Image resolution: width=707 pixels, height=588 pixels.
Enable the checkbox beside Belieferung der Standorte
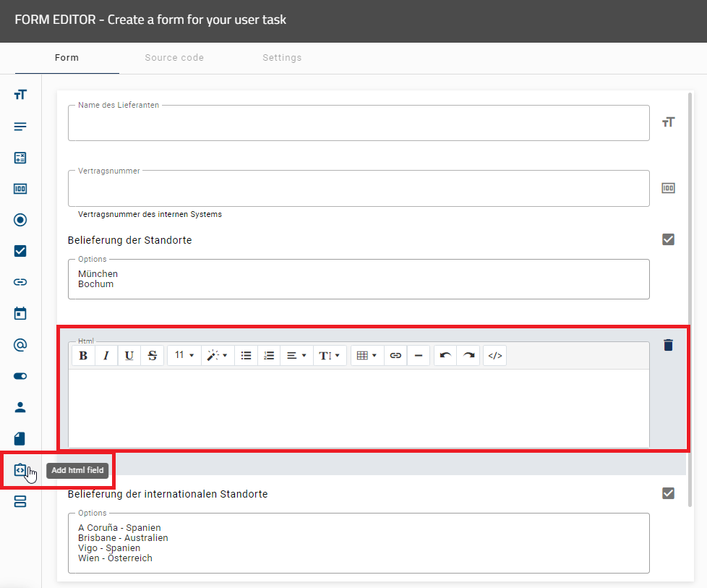668,239
